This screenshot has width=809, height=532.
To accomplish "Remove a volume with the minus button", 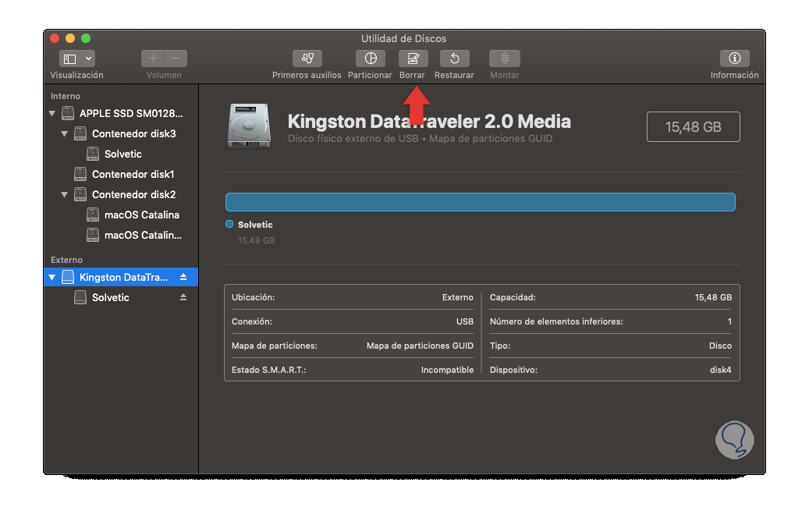I will (x=176, y=59).
